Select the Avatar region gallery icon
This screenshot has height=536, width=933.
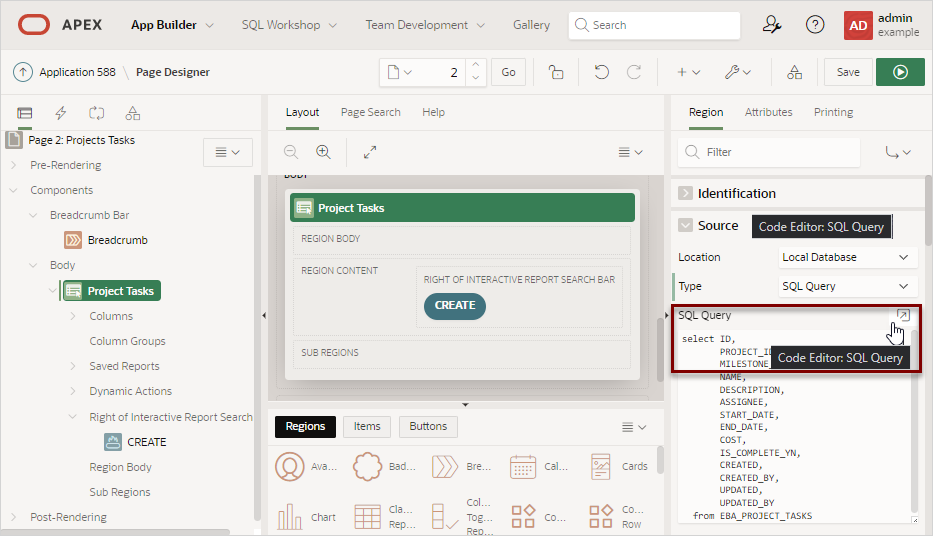[290, 466]
